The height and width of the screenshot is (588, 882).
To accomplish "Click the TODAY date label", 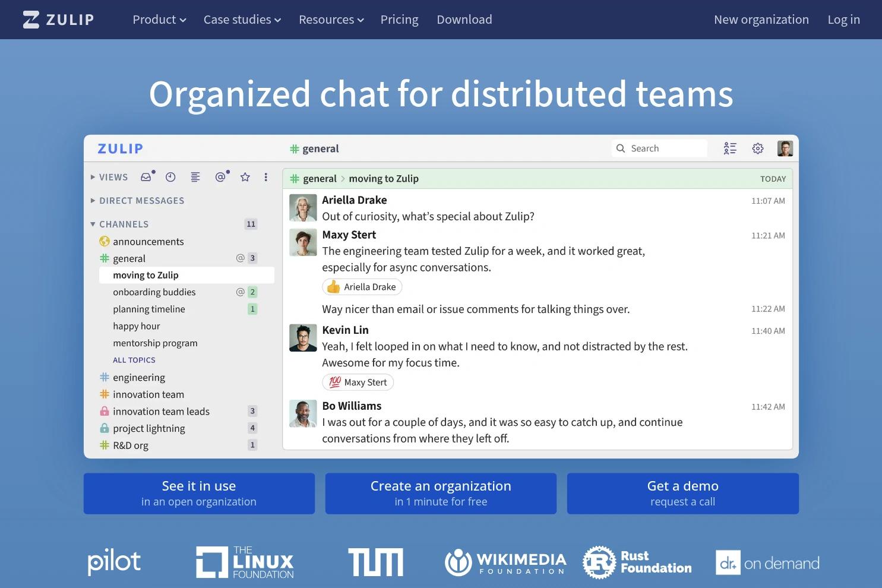I will point(773,179).
